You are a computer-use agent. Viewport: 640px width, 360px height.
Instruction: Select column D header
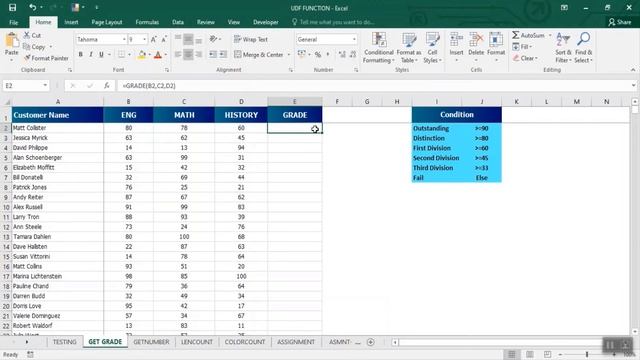[241, 101]
